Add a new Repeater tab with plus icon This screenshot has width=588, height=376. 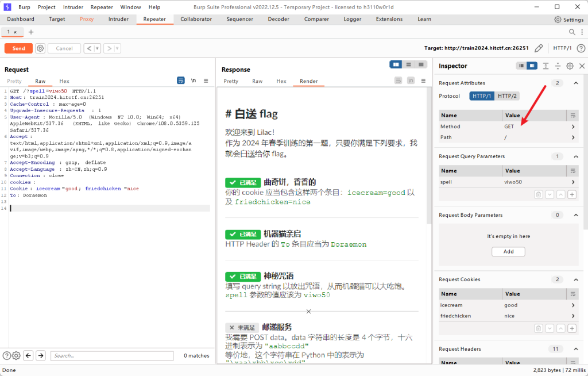coord(31,32)
